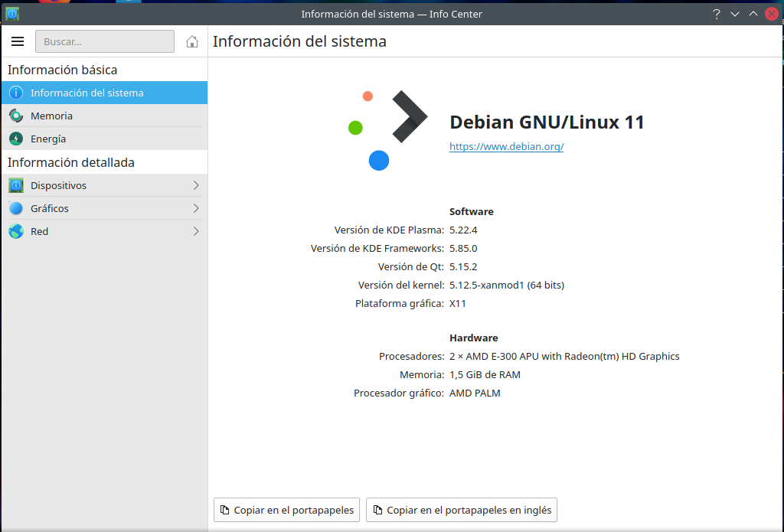Image resolution: width=784 pixels, height=532 pixels.
Task: Click the Qt version 5.15.2
Action: 463,267
